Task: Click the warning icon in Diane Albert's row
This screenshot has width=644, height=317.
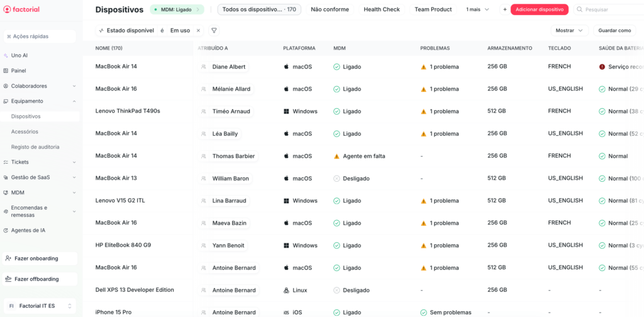Action: [423, 67]
